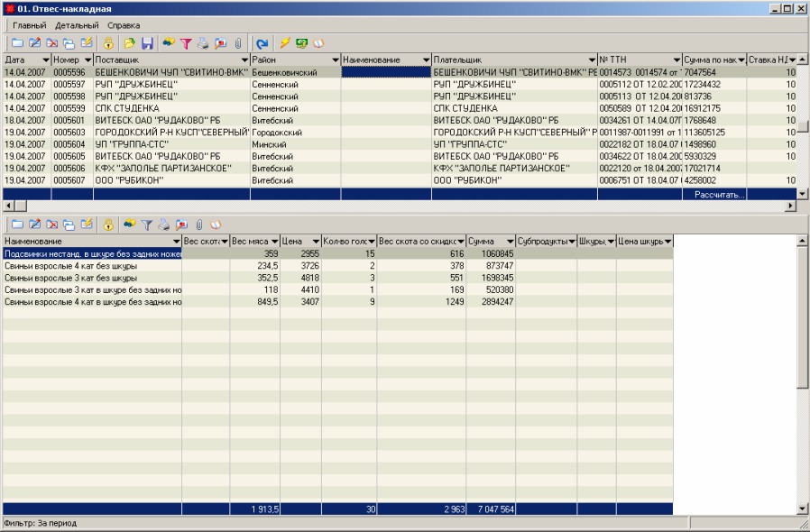
Task: Click the padlock icon in top toolbar
Action: point(107,42)
